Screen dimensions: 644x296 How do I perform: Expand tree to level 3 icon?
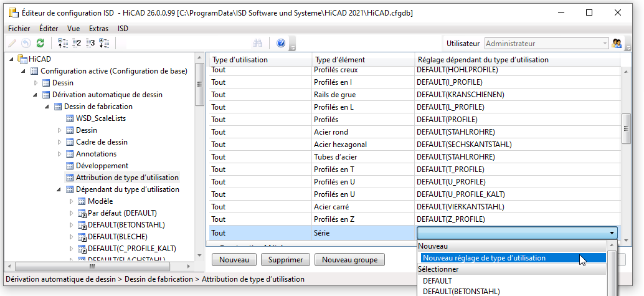tap(90, 43)
